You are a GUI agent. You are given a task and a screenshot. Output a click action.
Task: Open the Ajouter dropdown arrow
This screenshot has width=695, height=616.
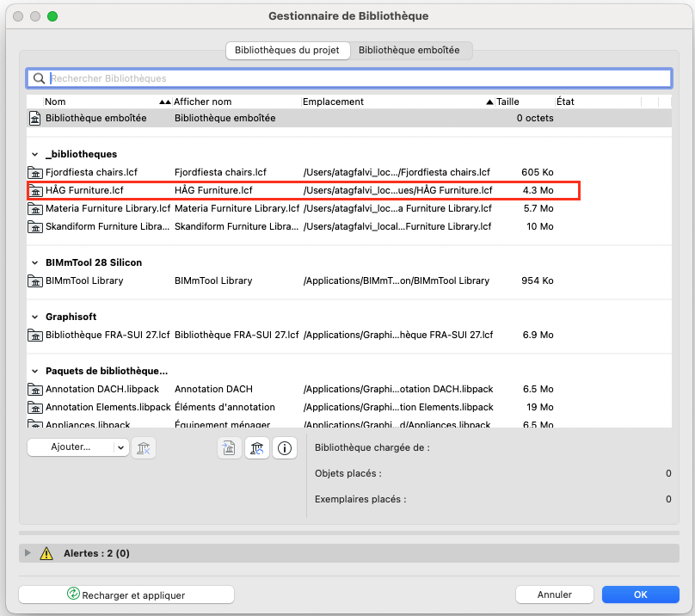click(x=120, y=448)
